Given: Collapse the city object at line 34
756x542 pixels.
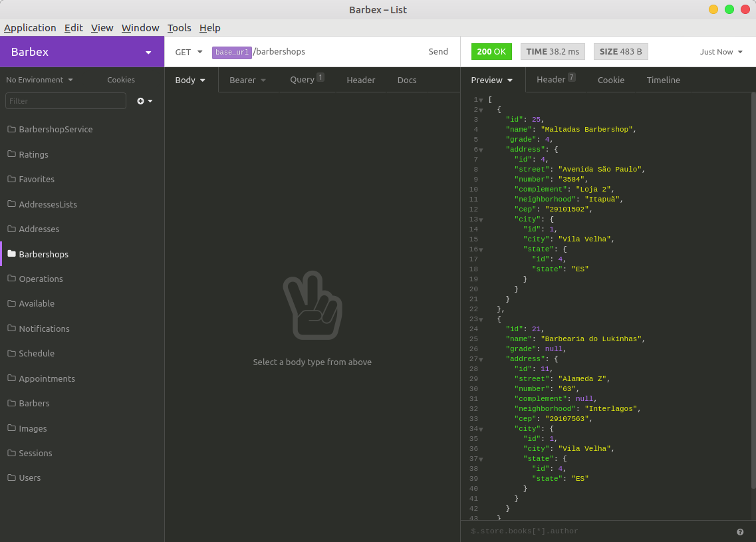Looking at the screenshot, I should click(481, 430).
